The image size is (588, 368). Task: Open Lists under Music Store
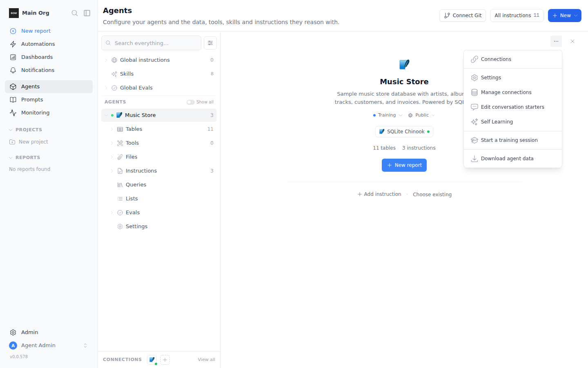pyautogui.click(x=159, y=199)
